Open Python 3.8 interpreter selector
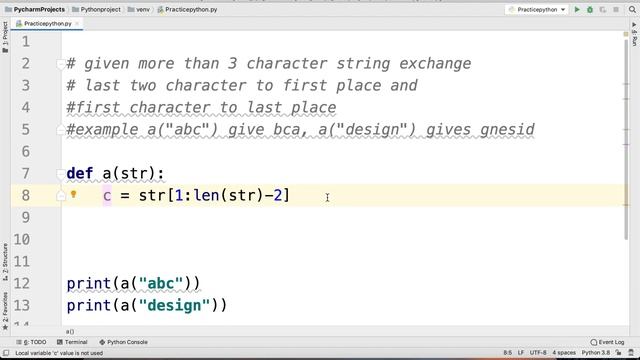640x360 pixels. click(596, 353)
